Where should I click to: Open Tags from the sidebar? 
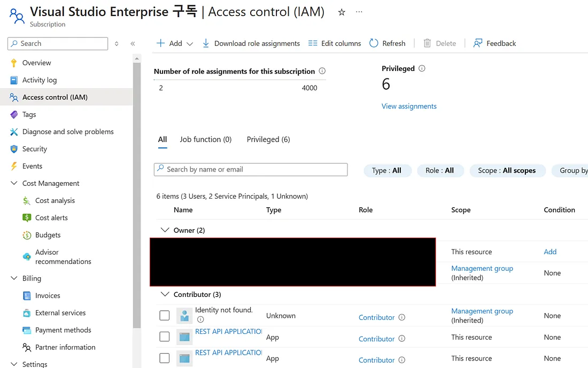pos(29,114)
